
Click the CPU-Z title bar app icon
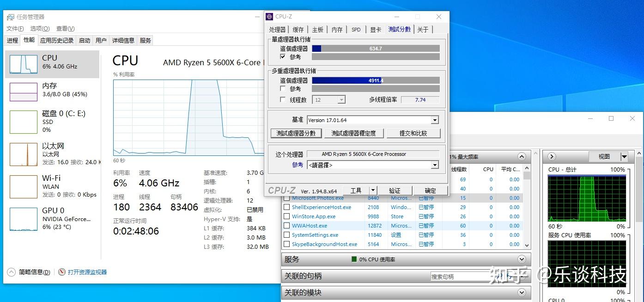(269, 17)
